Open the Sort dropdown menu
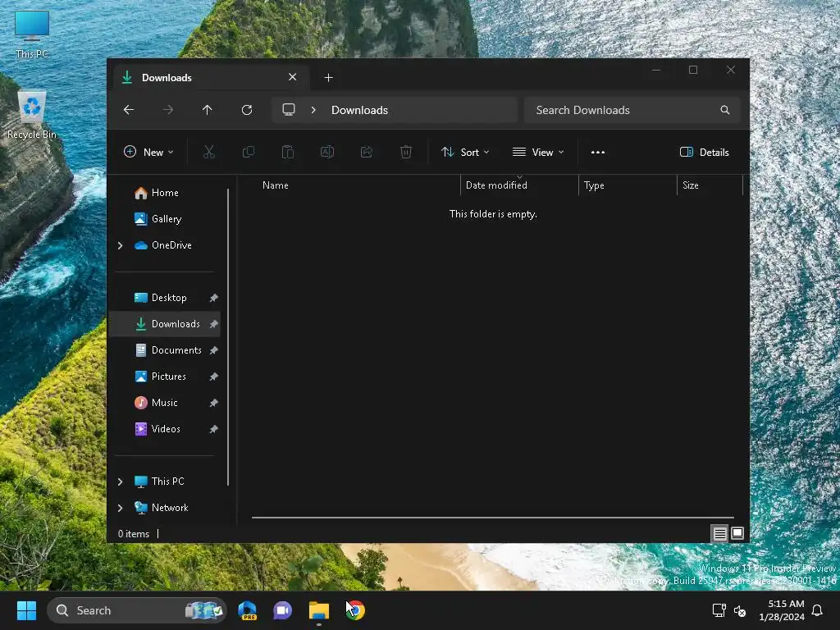 coord(465,152)
